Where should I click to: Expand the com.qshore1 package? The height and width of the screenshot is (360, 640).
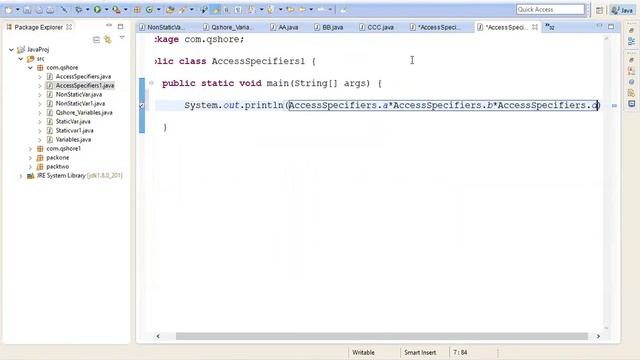coord(30,149)
